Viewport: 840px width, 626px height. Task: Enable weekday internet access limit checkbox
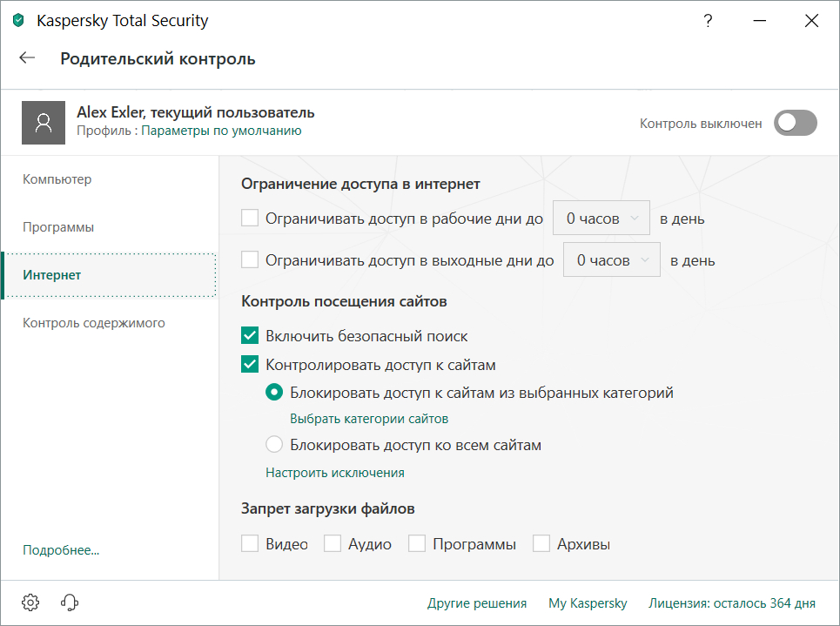pos(250,219)
